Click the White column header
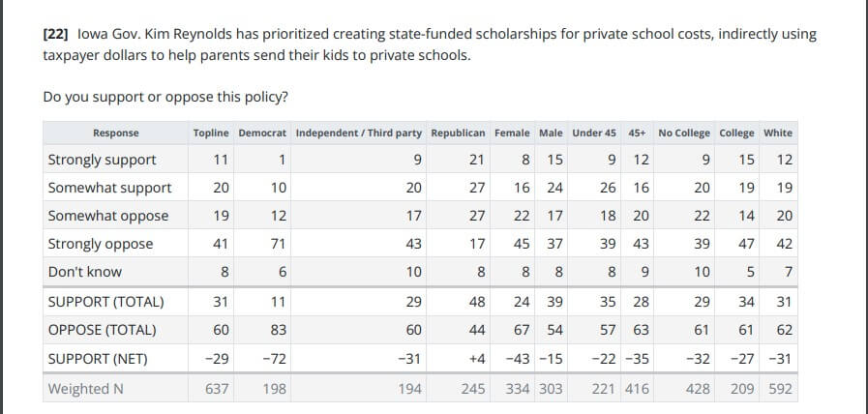868x414 pixels. click(777, 133)
